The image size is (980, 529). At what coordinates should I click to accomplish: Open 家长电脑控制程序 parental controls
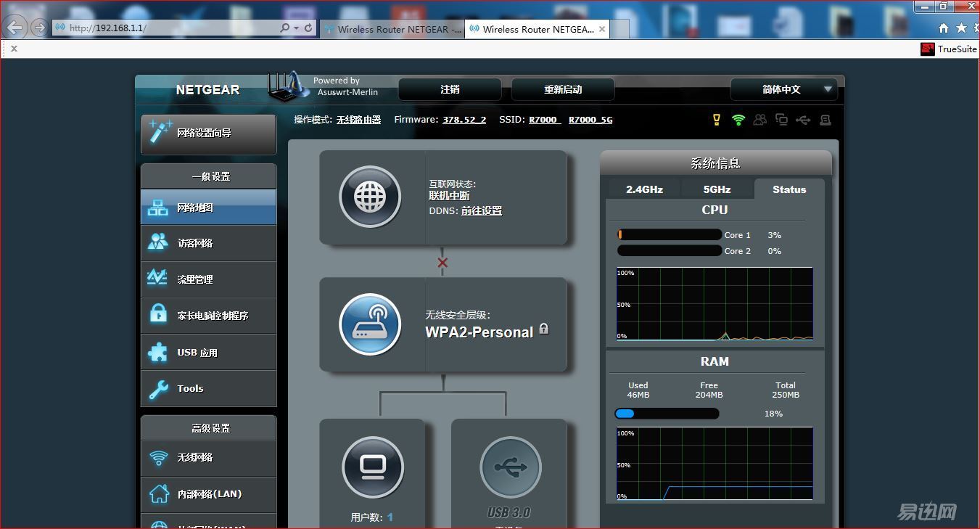click(208, 316)
